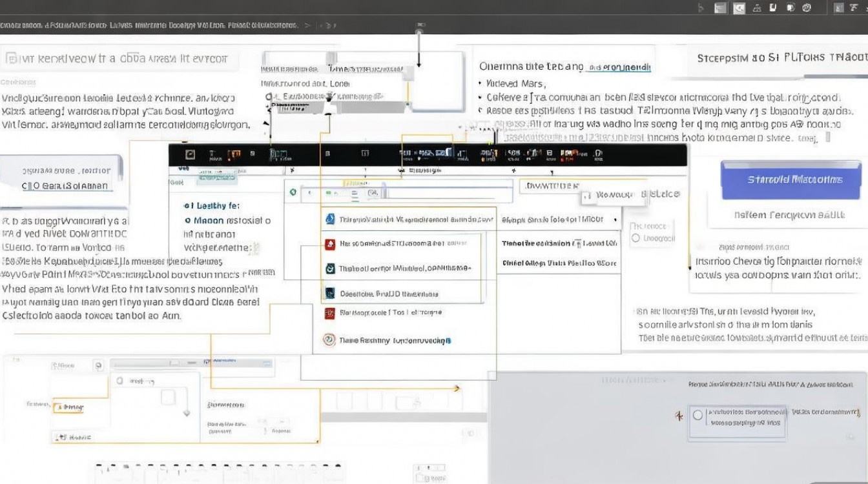Viewport: 868px width, 484px height.
Task: Select the radio button under right side panel
Action: pyautogui.click(x=635, y=238)
